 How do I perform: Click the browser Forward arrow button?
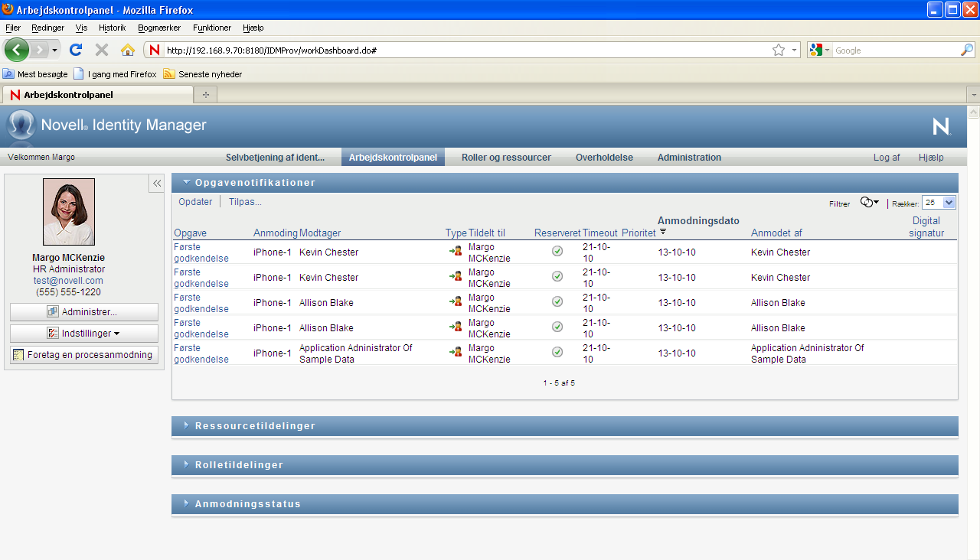coord(40,50)
